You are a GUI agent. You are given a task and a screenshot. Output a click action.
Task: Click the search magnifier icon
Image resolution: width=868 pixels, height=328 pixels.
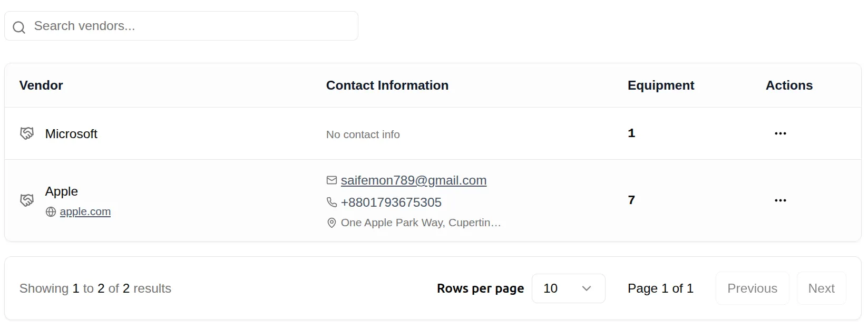click(19, 27)
